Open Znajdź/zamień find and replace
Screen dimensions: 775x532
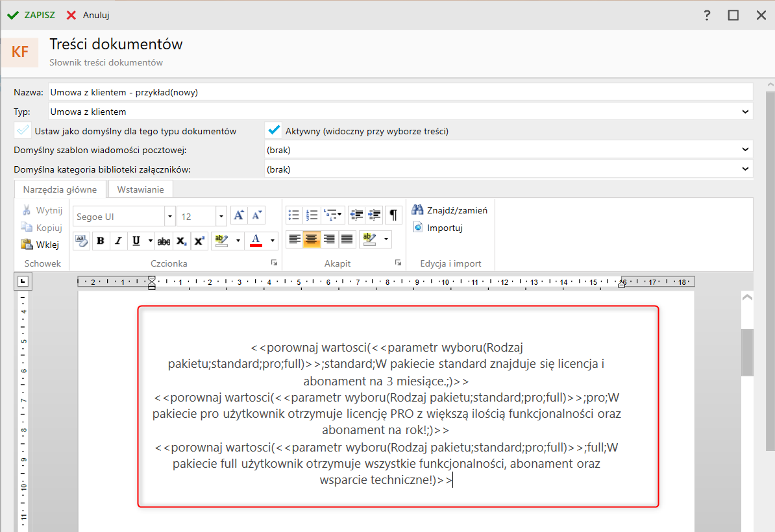click(449, 210)
